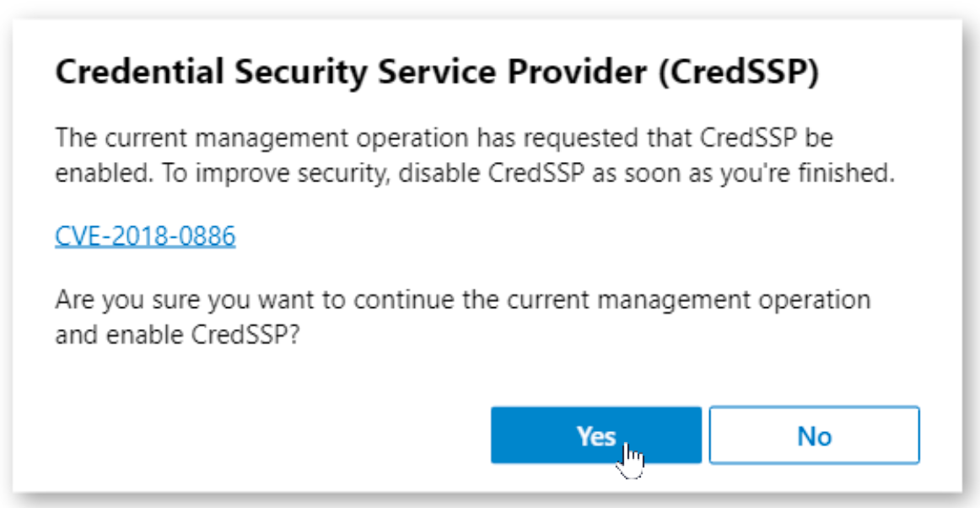The height and width of the screenshot is (508, 980).
Task: Click the 'Are you sure you want to continue' question text
Action: click(462, 318)
